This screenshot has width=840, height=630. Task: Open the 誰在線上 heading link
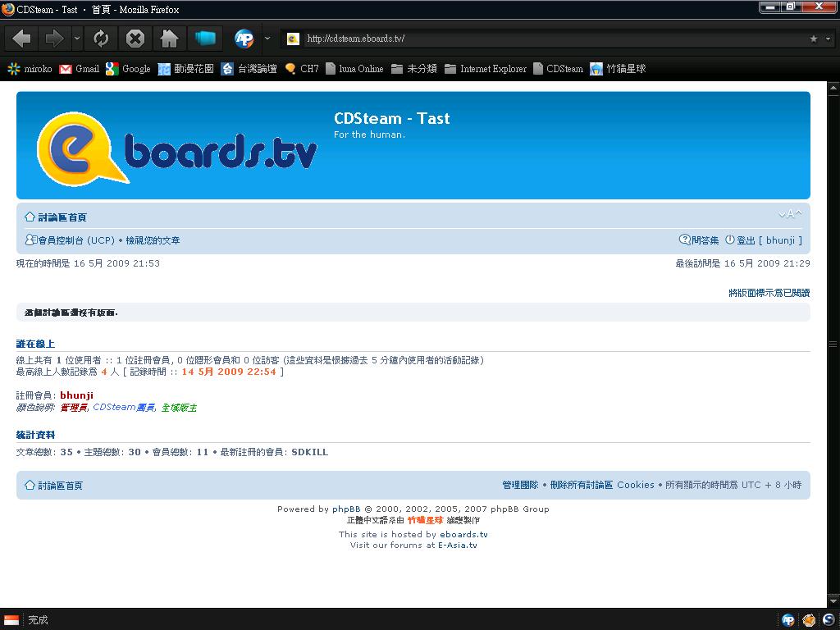click(35, 344)
